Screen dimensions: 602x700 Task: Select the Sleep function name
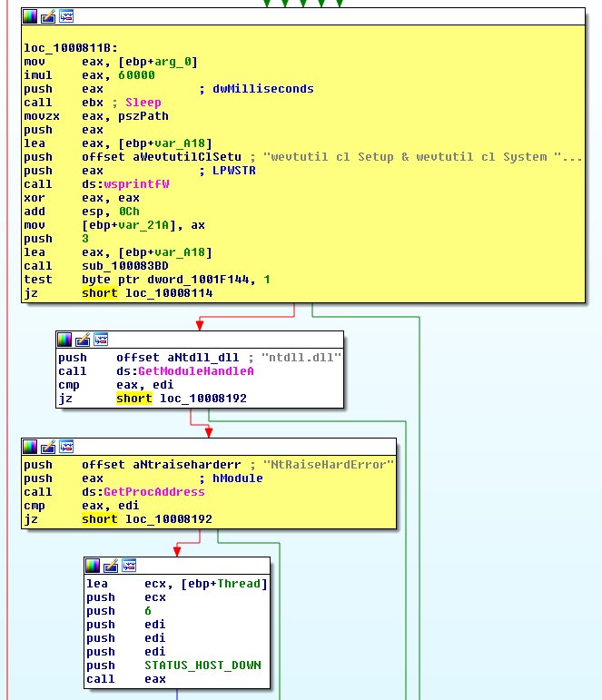point(143,103)
